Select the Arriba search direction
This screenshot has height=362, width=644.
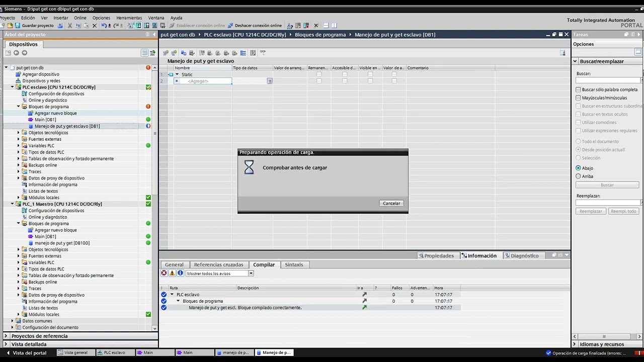click(578, 176)
